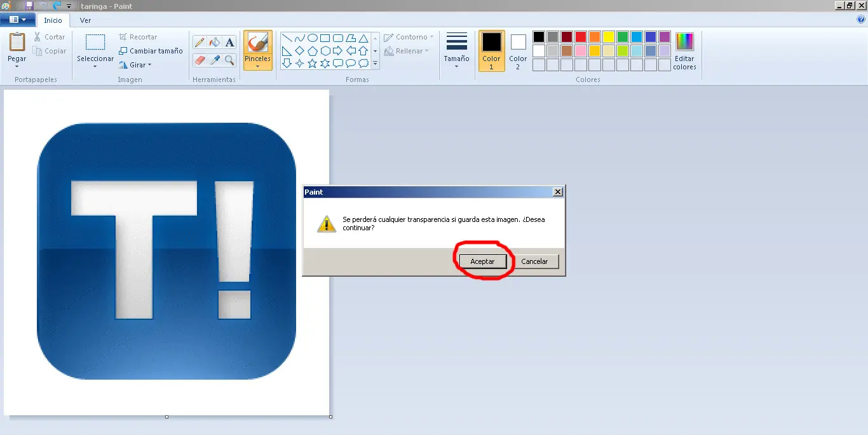Click the Pinceles brushes button
The image size is (868, 435).
pyautogui.click(x=258, y=50)
